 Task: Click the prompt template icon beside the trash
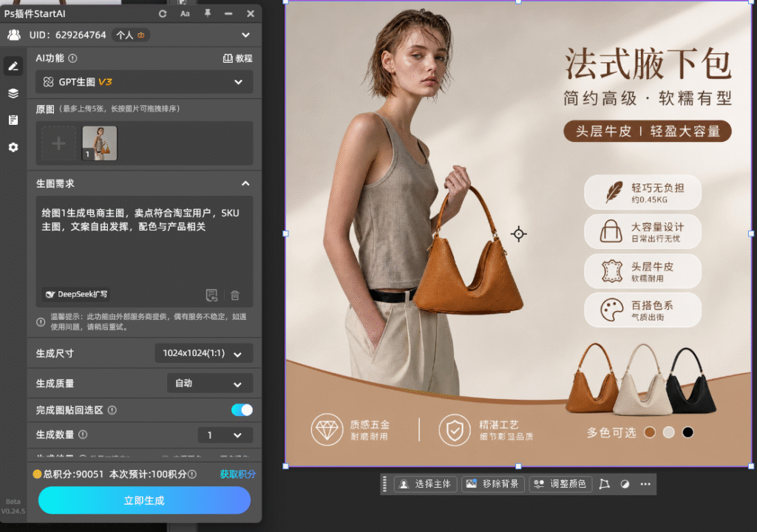(x=211, y=295)
